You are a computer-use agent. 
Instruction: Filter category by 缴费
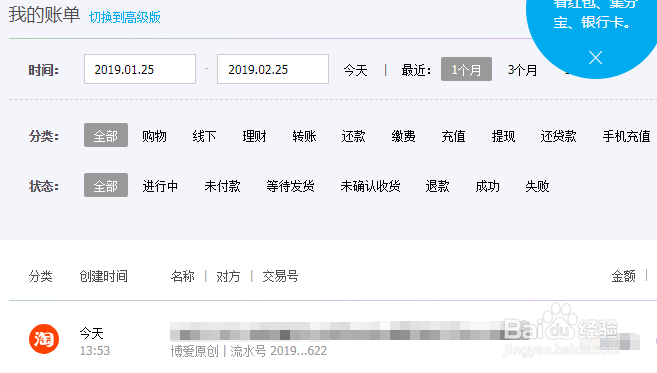(404, 136)
